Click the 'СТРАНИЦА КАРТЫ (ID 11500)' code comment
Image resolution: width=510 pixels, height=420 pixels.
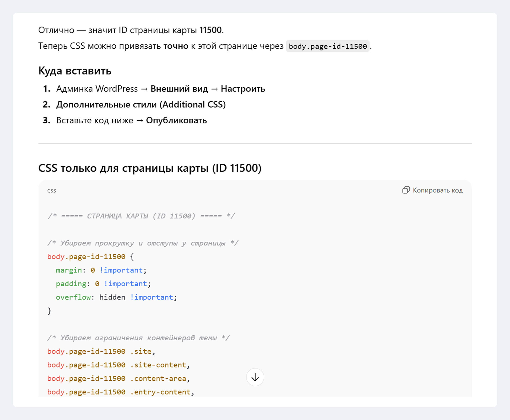141,216
